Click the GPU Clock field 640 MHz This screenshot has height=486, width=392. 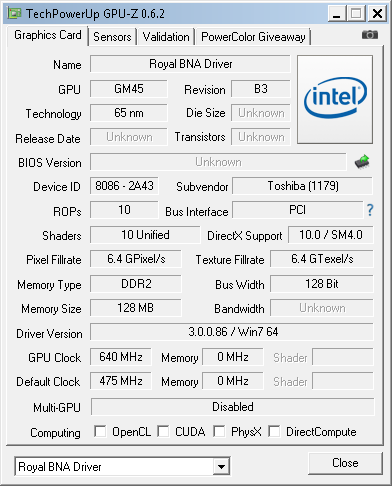(x=121, y=357)
